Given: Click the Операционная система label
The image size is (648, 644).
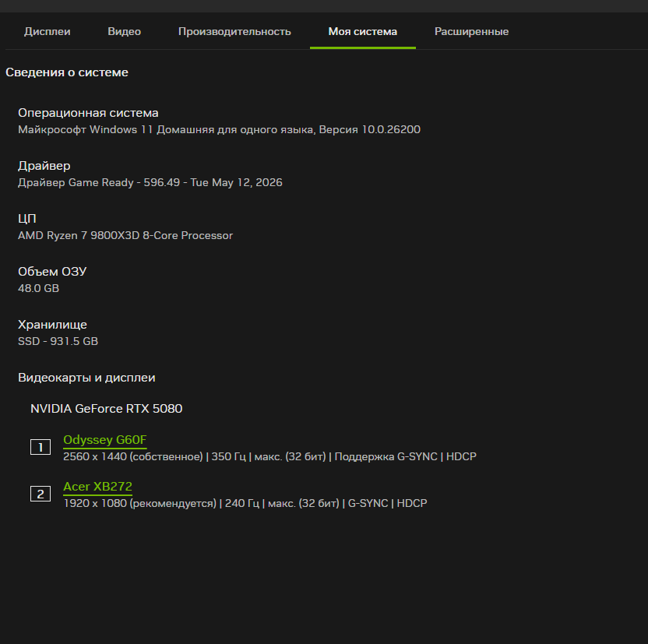Looking at the screenshot, I should click(88, 113).
